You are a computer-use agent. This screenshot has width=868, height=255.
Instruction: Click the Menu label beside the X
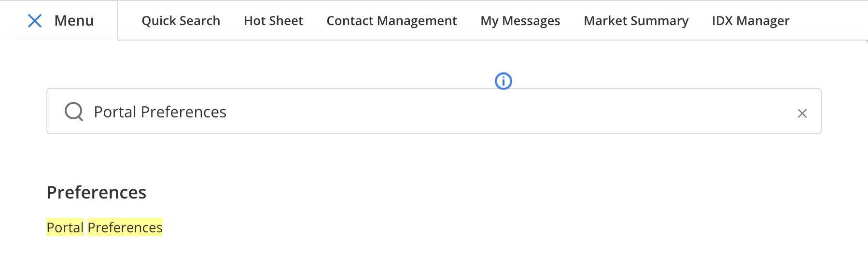pos(74,21)
